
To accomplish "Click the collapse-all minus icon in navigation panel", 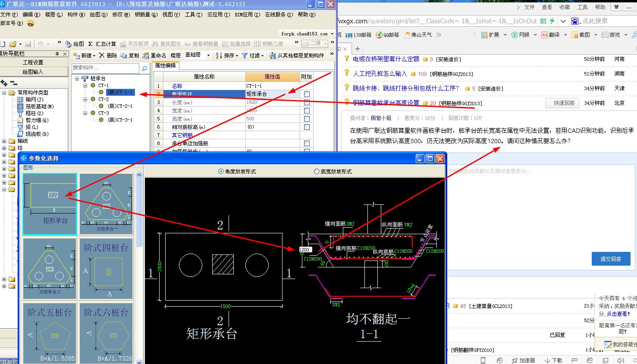I will (13, 83).
